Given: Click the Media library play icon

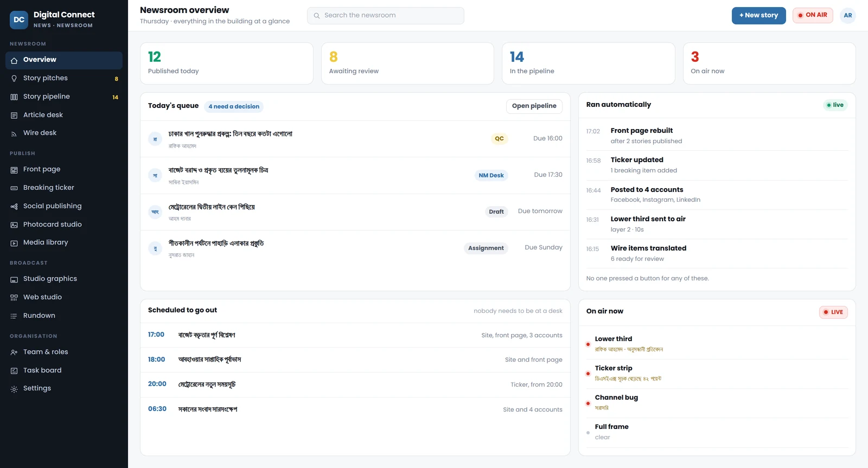Looking at the screenshot, I should click(14, 243).
